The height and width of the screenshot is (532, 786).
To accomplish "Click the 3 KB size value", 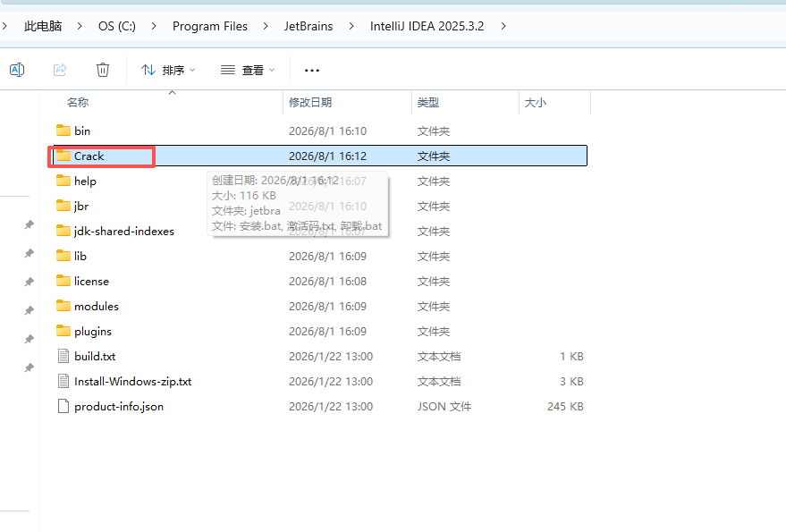I will pos(571,382).
